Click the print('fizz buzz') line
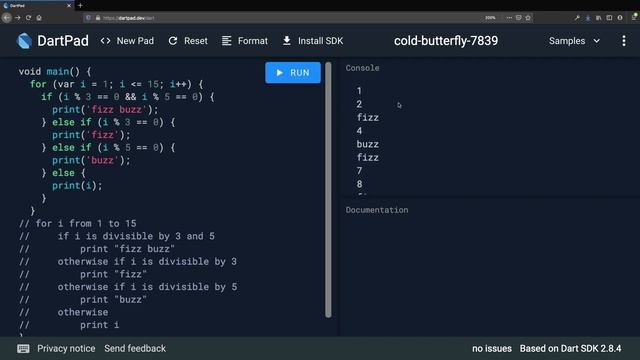The height and width of the screenshot is (360, 640). pos(105,109)
